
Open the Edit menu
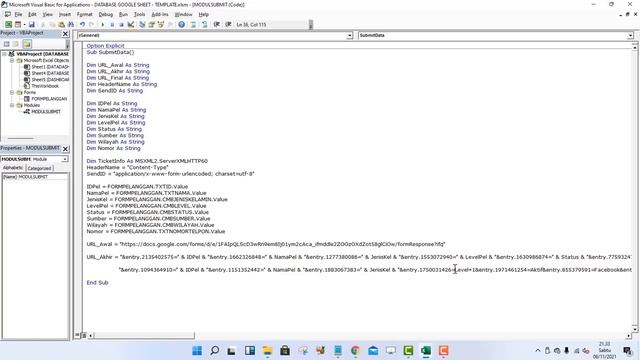[32, 14]
